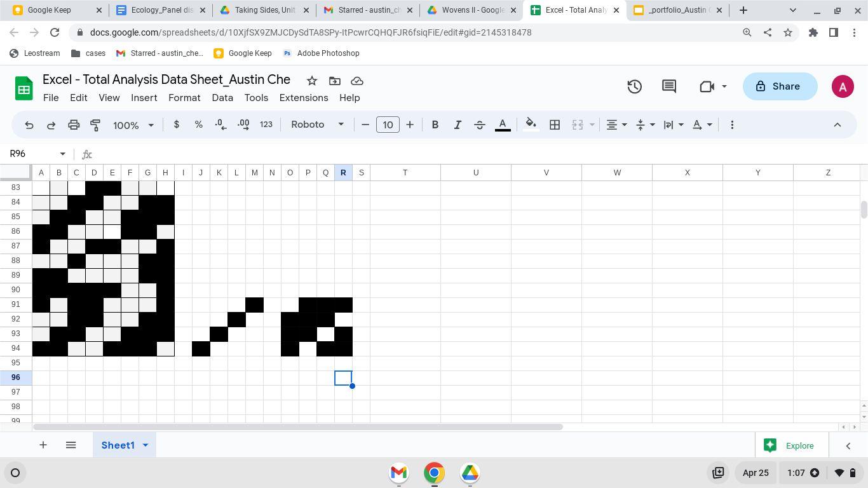This screenshot has height=488, width=868.
Task: Open text rotation dropdown
Action: tap(702, 125)
